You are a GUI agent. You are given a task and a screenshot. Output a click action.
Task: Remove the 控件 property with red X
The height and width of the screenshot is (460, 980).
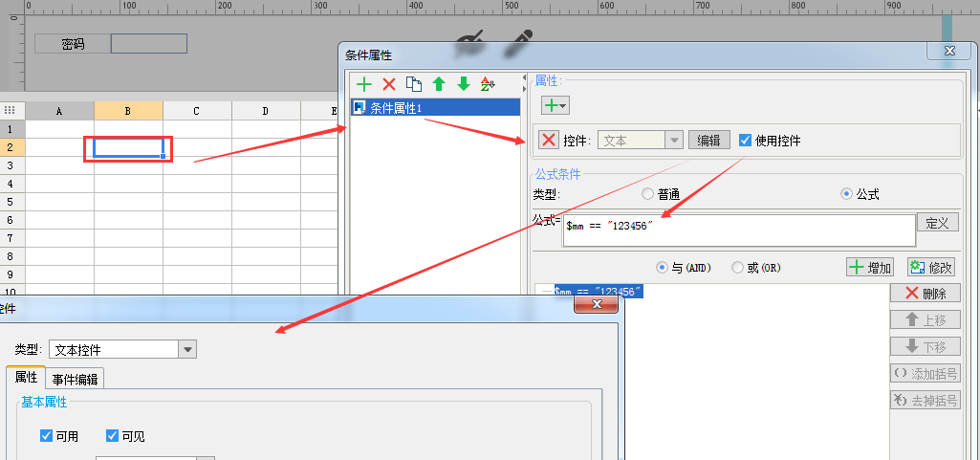point(549,141)
